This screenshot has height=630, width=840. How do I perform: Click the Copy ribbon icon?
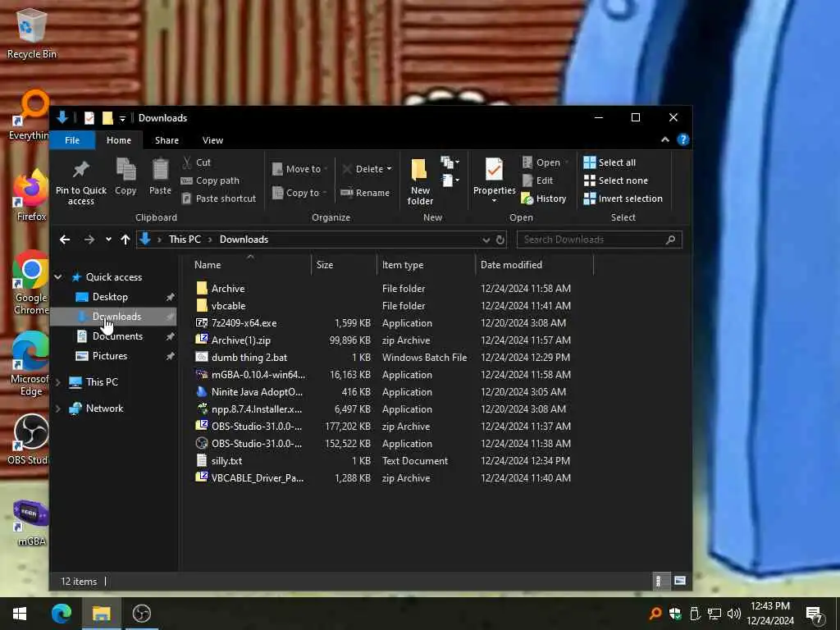click(x=126, y=177)
